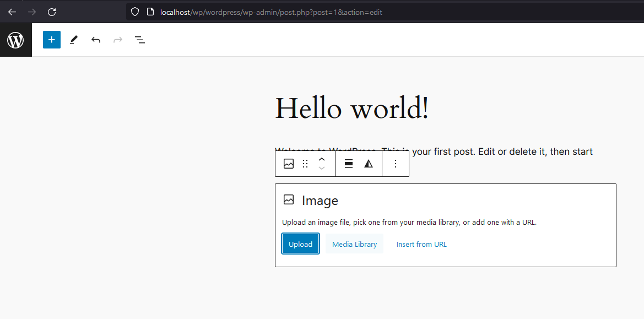
Task: Open the block inserter
Action: coord(51,39)
